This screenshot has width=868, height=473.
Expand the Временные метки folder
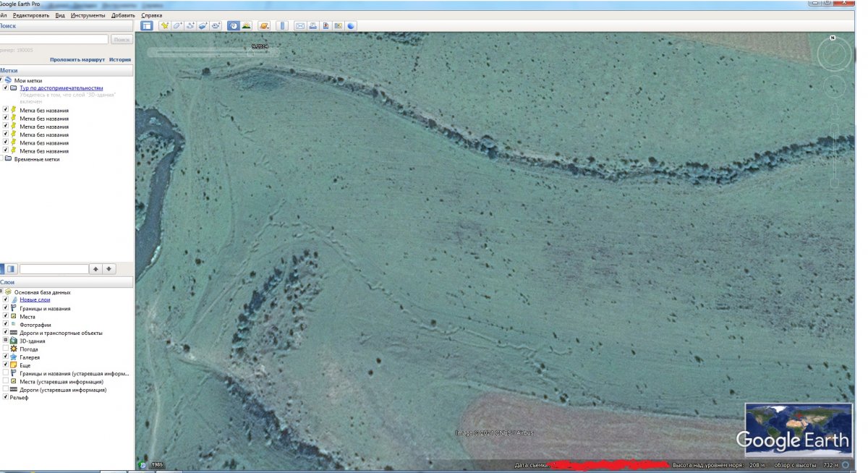pos(1,159)
